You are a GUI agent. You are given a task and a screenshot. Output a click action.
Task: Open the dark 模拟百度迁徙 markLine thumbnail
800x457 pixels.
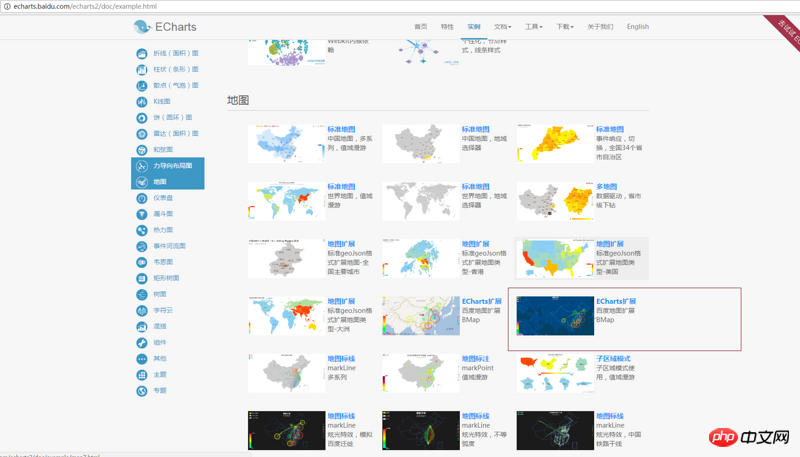(x=287, y=430)
